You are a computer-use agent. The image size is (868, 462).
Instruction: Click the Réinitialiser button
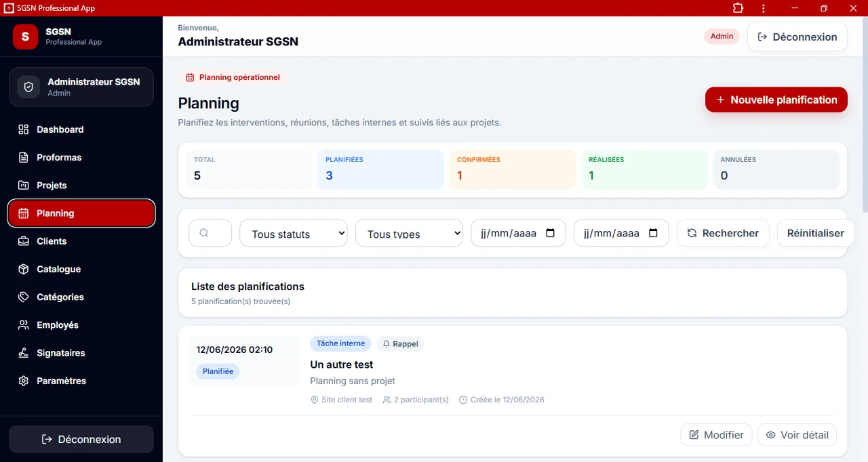pos(815,233)
